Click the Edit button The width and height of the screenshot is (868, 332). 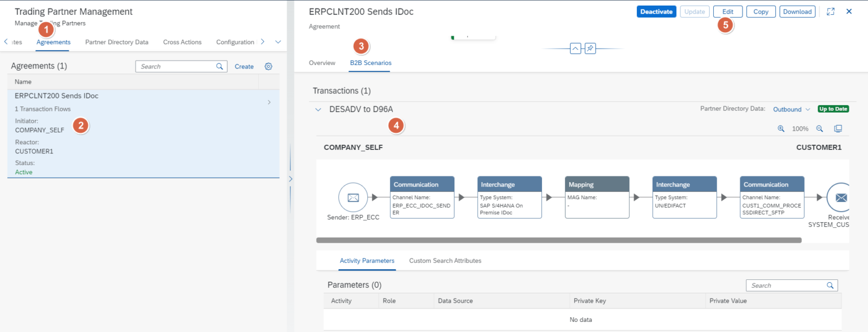(x=728, y=11)
